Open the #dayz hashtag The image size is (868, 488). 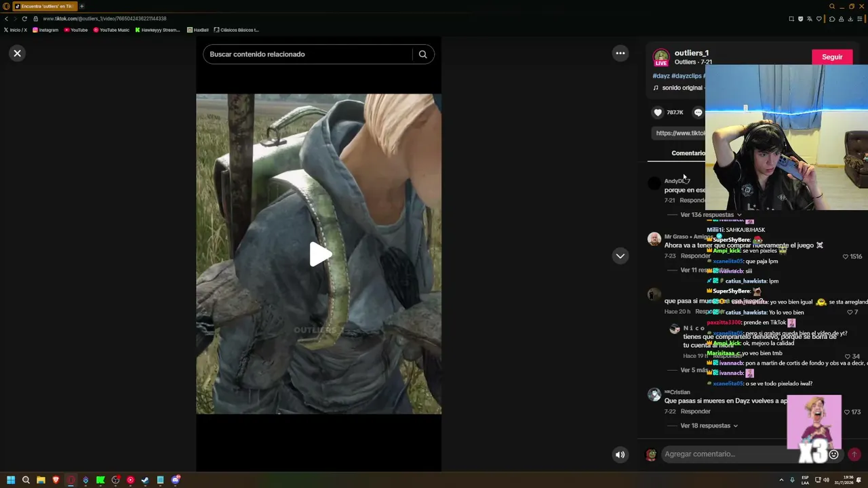(x=661, y=76)
